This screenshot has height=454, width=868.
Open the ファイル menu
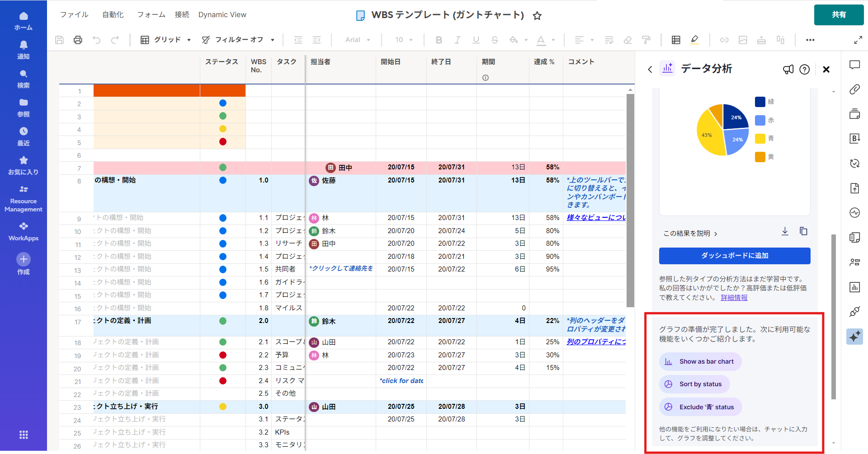click(x=74, y=15)
